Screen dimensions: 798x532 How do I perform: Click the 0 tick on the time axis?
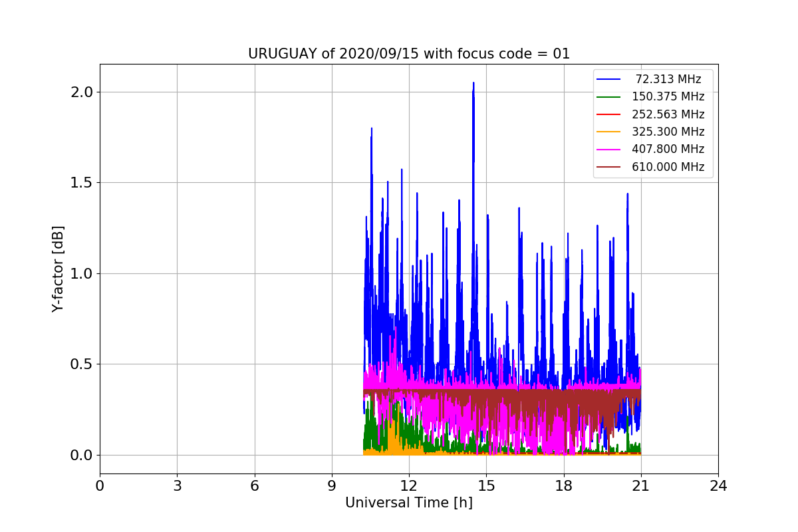click(100, 486)
